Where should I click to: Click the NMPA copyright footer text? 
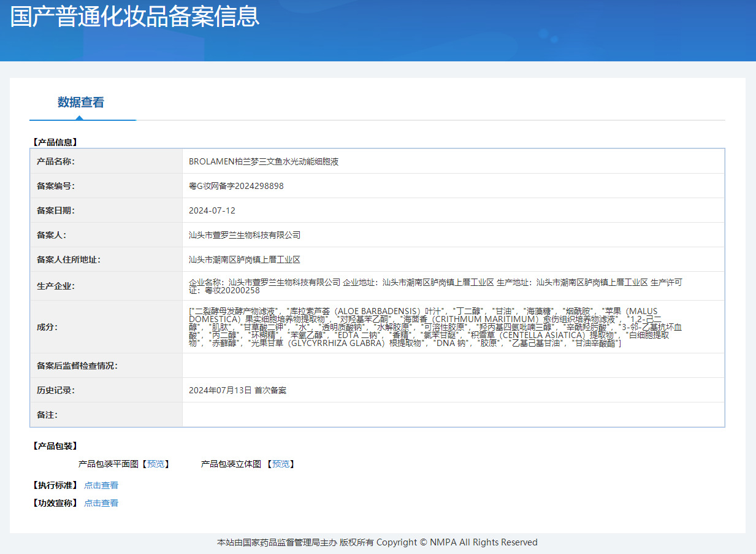377,542
